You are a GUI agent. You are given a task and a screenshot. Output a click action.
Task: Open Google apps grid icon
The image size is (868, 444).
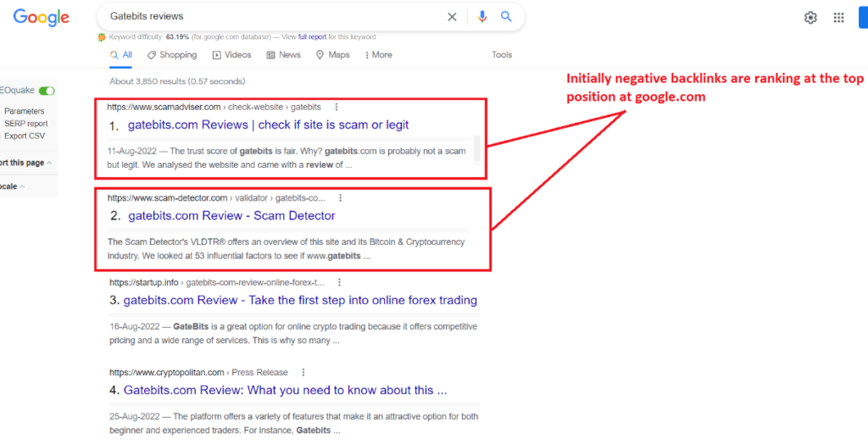[x=838, y=18]
